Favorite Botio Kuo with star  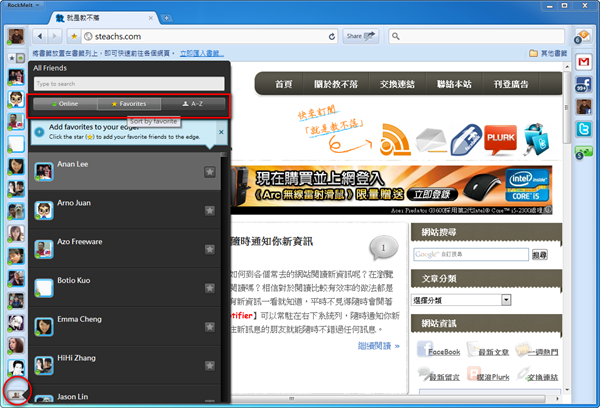point(209,288)
